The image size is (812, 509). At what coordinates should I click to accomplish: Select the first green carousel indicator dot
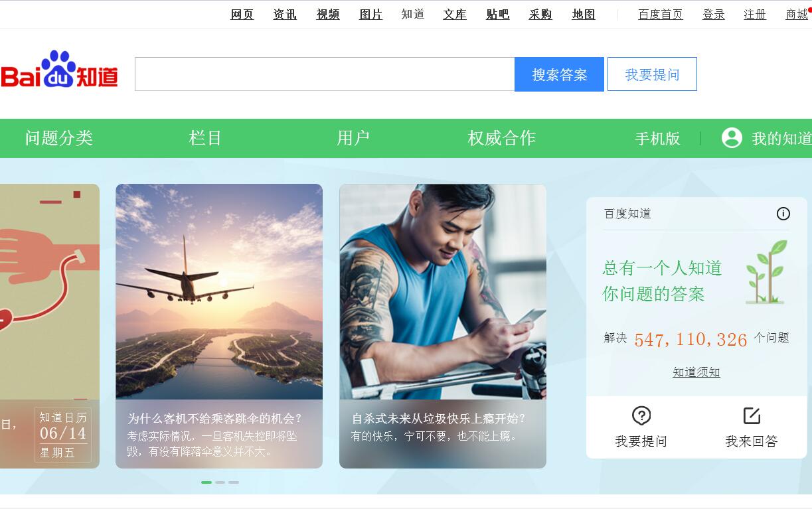coord(206,482)
